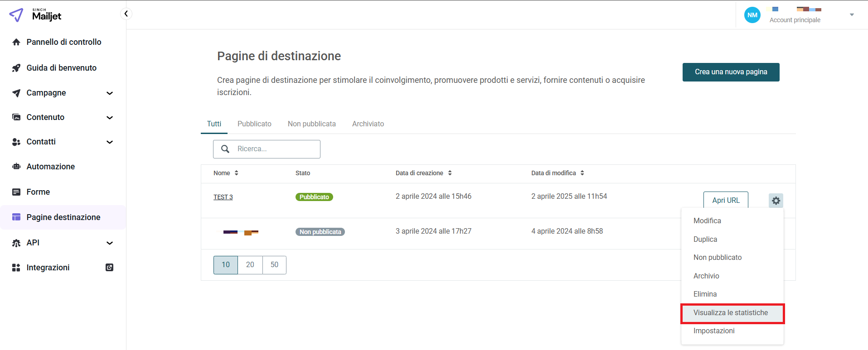
Task: Click '2 aprile 2024 alle 15h46' cell
Action: pyautogui.click(x=433, y=197)
